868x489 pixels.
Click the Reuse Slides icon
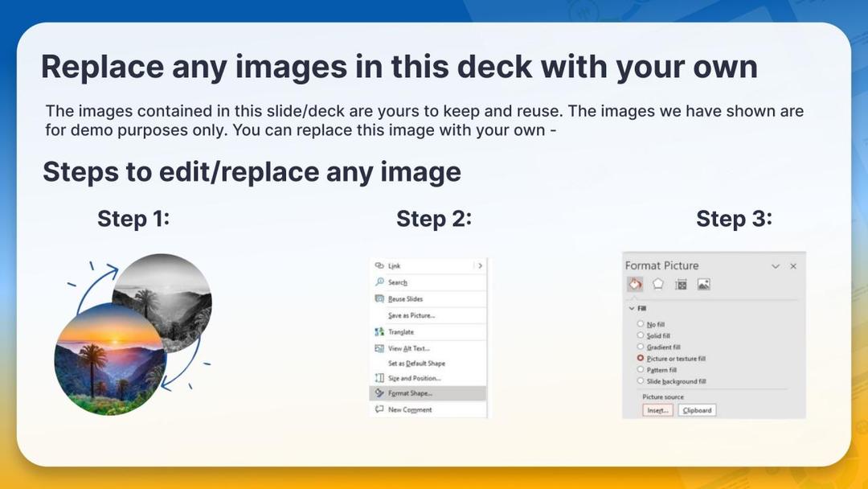(379, 298)
